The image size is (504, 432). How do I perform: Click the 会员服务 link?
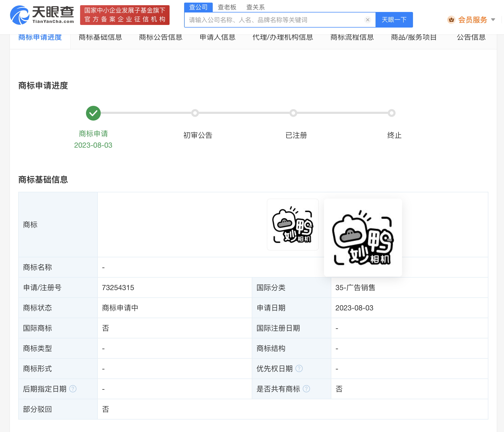point(472,20)
